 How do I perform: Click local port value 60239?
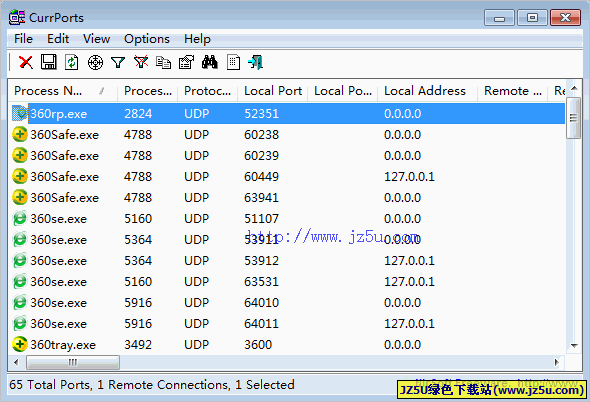pos(262,156)
